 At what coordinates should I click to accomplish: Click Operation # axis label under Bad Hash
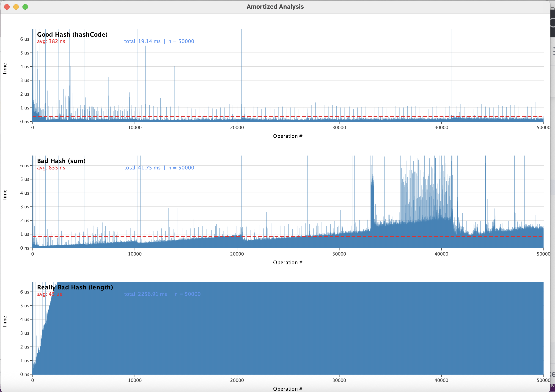pos(288,262)
